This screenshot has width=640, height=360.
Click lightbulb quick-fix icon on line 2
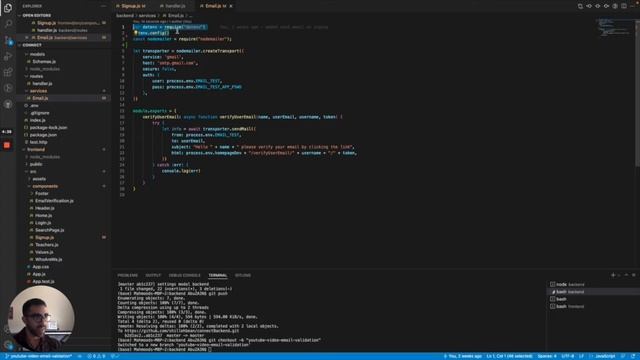coord(136,33)
